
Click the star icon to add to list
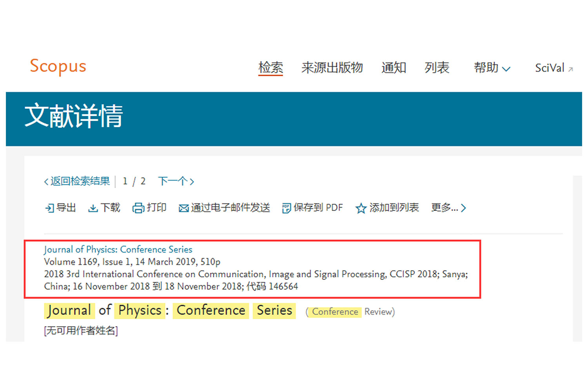coord(361,208)
